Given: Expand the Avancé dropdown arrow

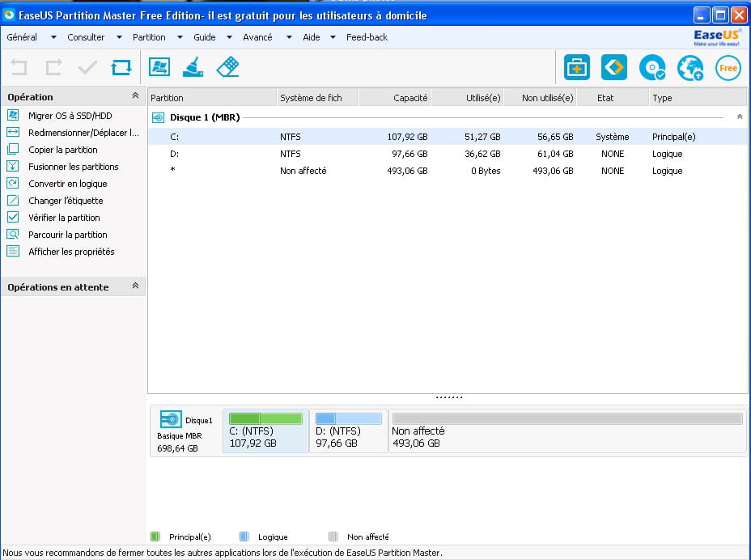Looking at the screenshot, I should tap(289, 37).
